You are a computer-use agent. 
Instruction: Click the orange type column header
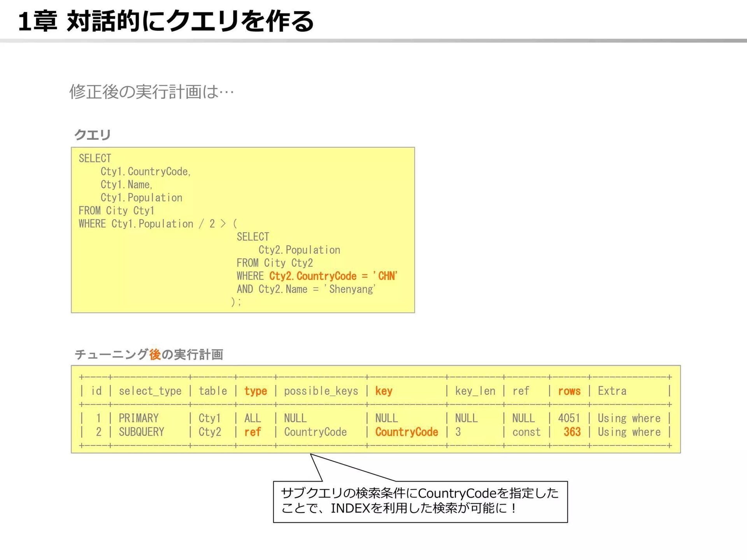(x=256, y=391)
